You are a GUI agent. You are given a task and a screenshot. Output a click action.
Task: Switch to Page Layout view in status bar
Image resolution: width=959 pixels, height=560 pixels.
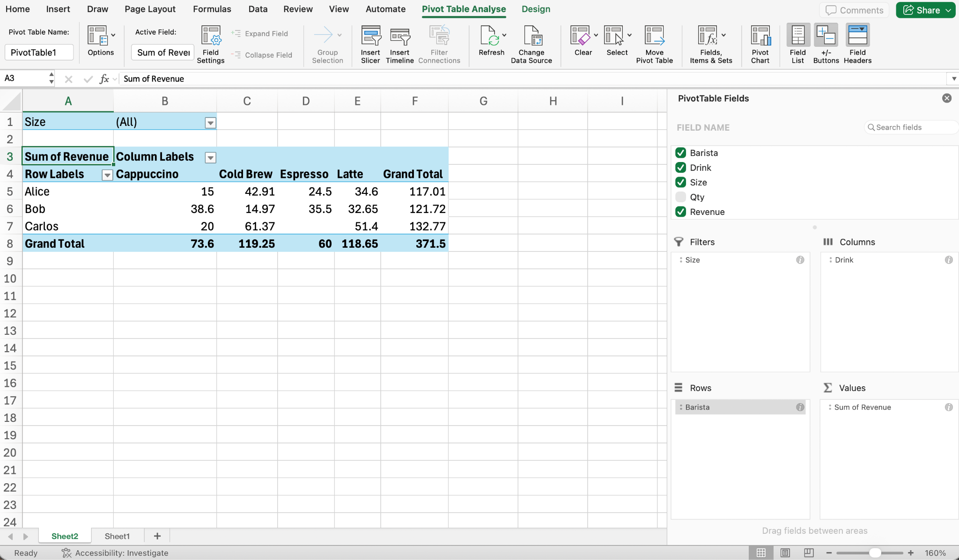click(x=785, y=553)
